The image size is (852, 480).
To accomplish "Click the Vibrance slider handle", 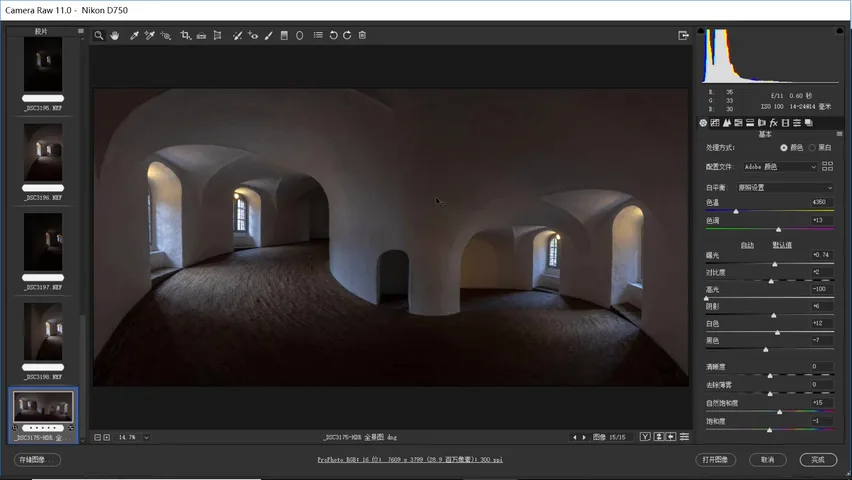I will click(x=779, y=412).
